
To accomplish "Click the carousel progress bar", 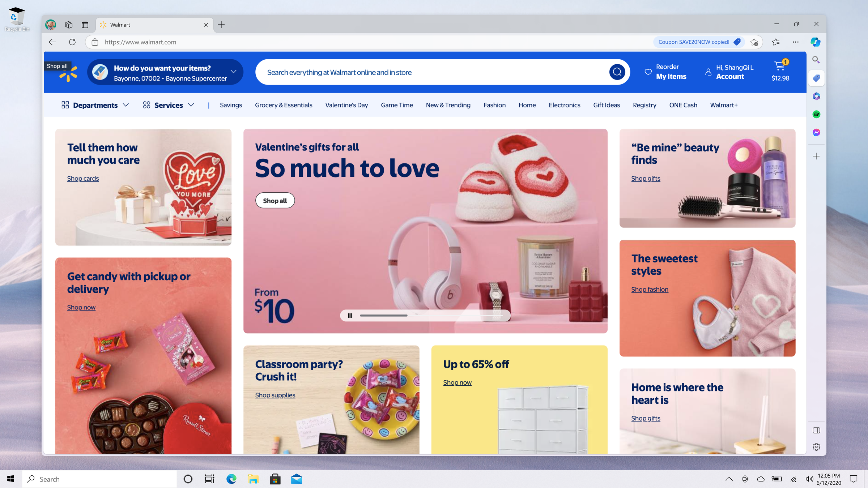I will (431, 316).
